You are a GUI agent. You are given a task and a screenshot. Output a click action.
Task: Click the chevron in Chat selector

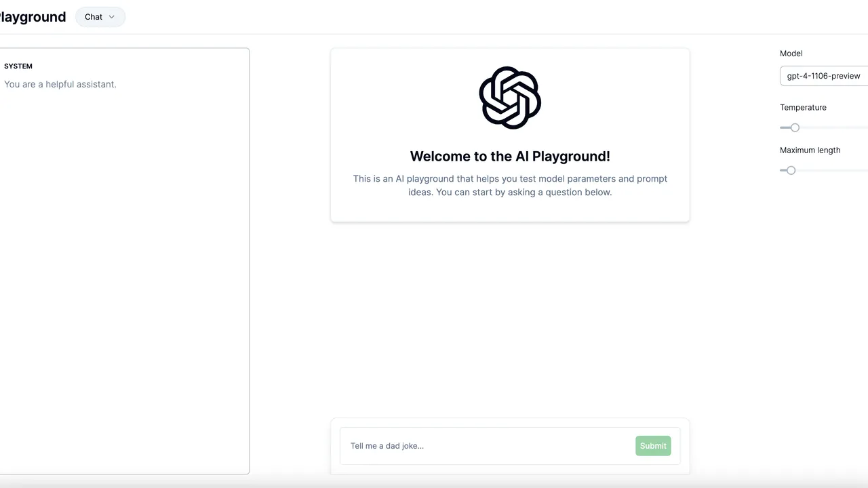point(112,17)
